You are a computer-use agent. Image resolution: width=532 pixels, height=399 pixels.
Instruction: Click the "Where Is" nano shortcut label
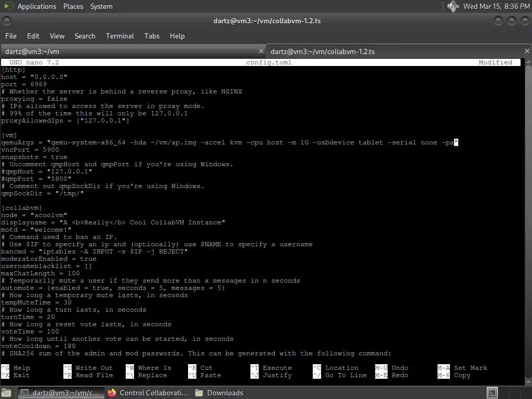[155, 368]
